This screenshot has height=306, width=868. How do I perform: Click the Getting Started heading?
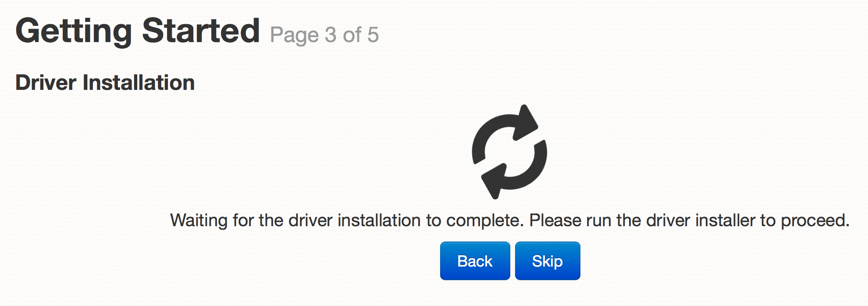click(138, 32)
